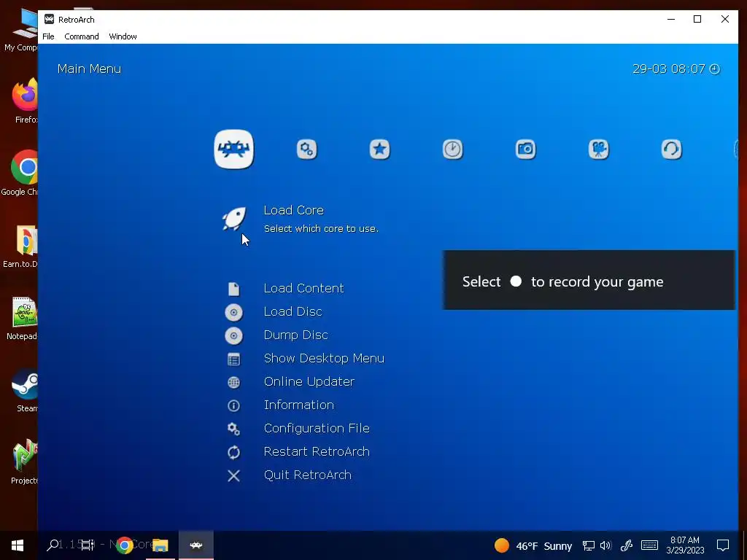This screenshot has height=560, width=747.
Task: Open the Notepad++ desktop shortcut
Action: 22,318
